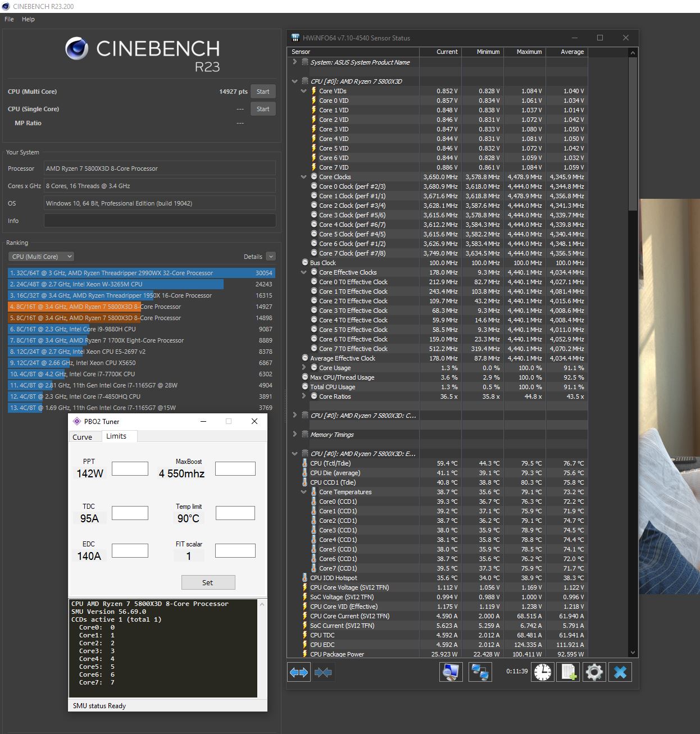The image size is (700, 734).
Task: Click the Cinebench Info text field
Action: tap(160, 221)
